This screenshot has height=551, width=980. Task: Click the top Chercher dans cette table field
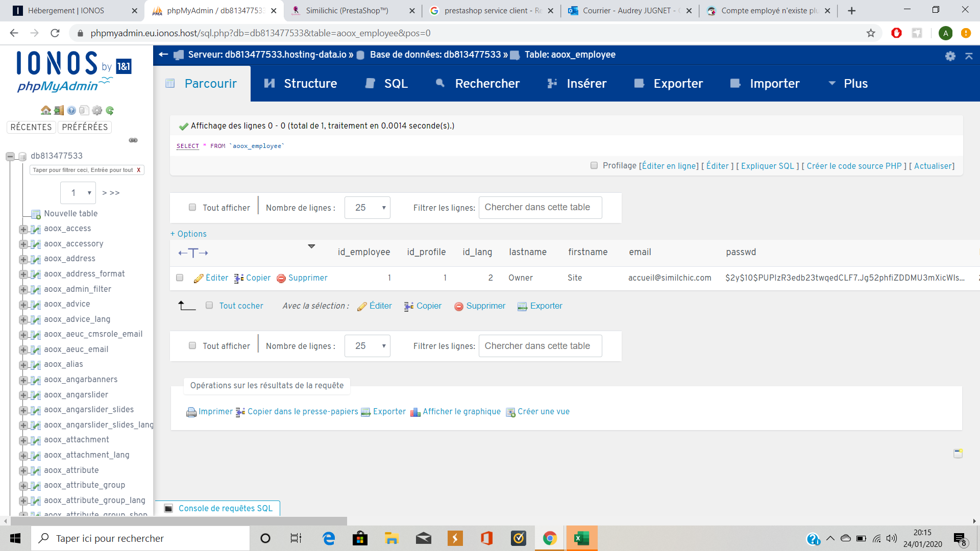(540, 208)
